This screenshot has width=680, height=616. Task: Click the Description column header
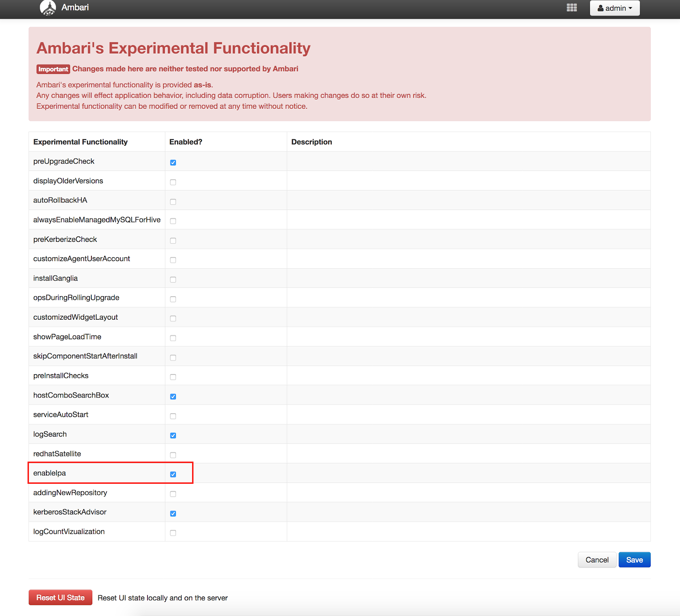312,142
